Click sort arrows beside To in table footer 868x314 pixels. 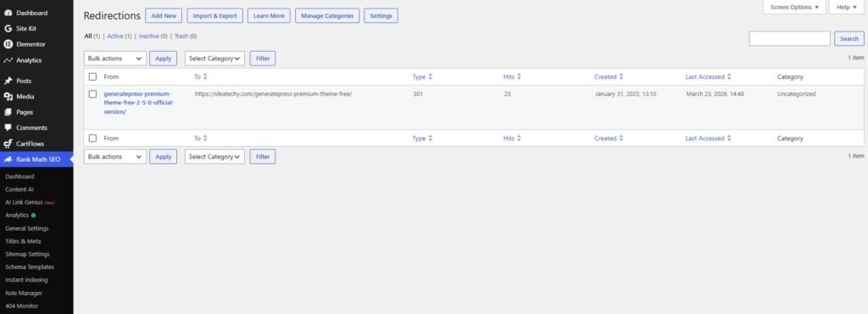pyautogui.click(x=205, y=138)
